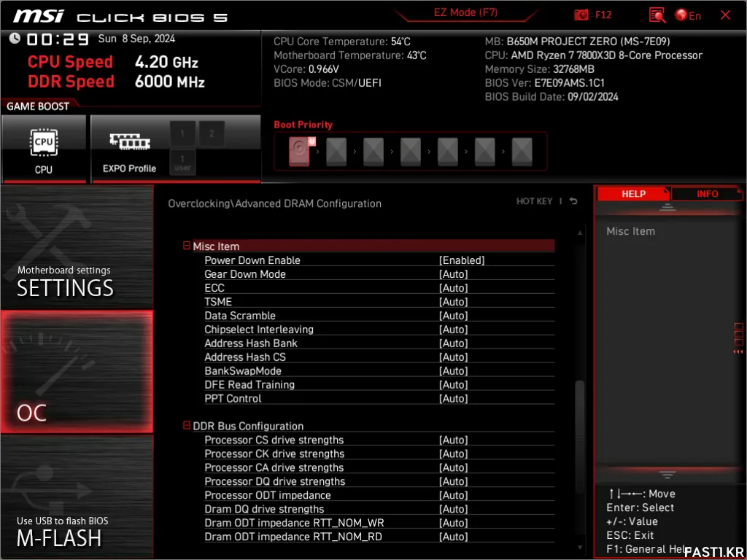Switch to the HELP tab
747x560 pixels.
pos(632,194)
